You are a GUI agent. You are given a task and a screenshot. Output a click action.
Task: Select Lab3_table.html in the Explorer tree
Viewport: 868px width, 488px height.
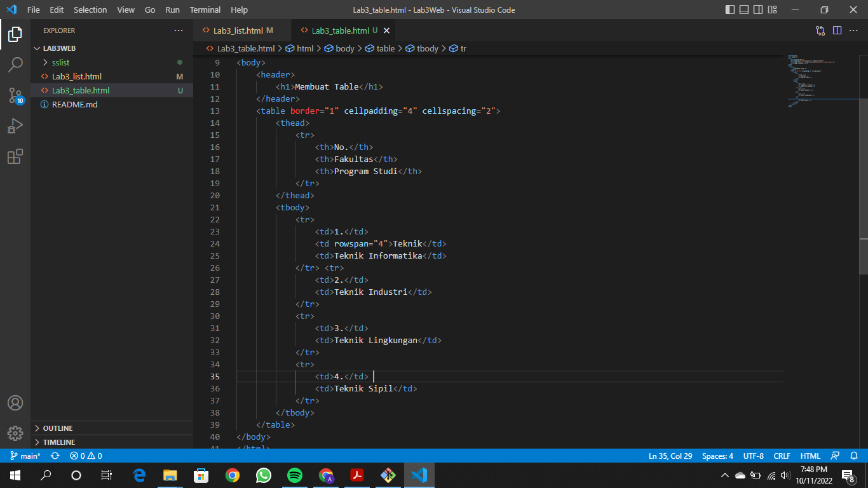point(112,90)
